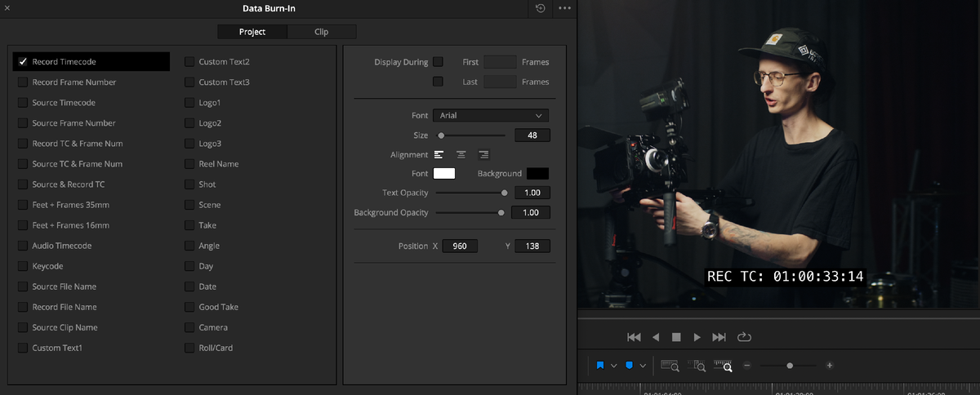Click the Last Frames input field
Screen dimensions: 980x395
[500, 82]
